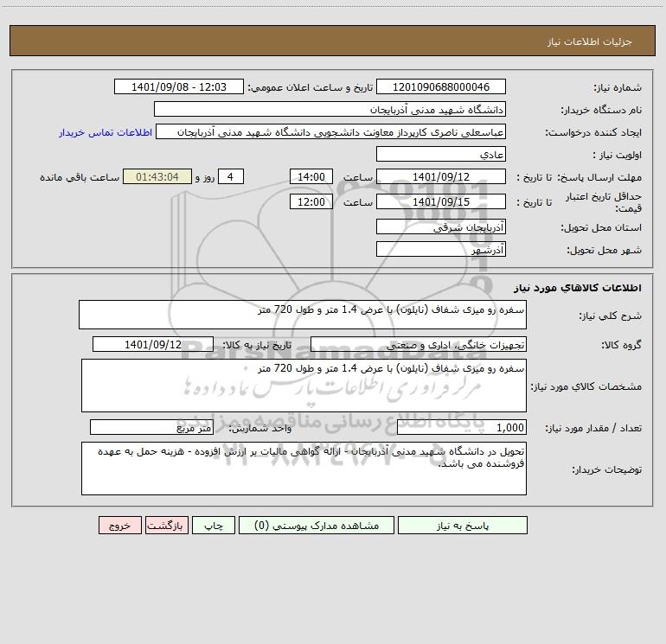Click the اولویت نیاز label
The image size is (666, 644).
(x=617, y=155)
